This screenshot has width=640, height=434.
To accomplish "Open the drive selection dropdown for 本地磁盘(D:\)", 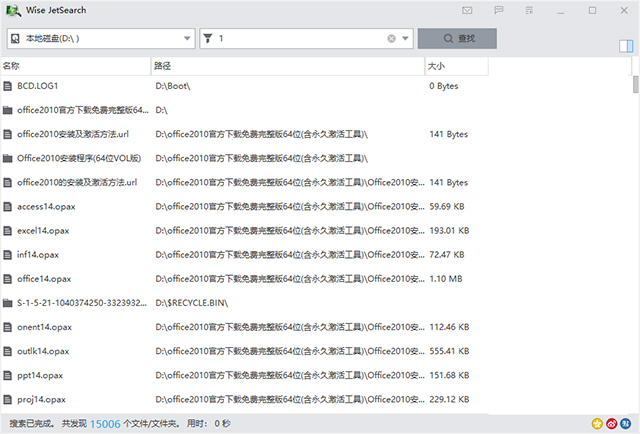I will 101,38.
